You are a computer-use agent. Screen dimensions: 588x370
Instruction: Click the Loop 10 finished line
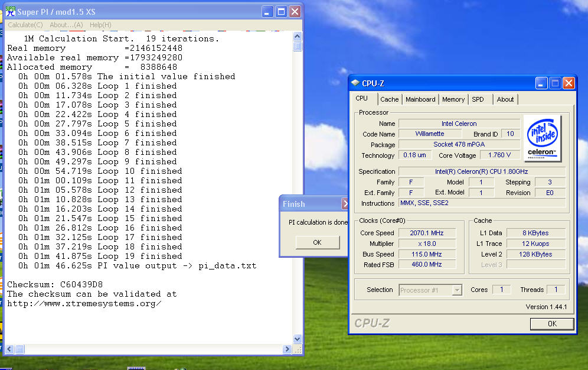[100, 171]
